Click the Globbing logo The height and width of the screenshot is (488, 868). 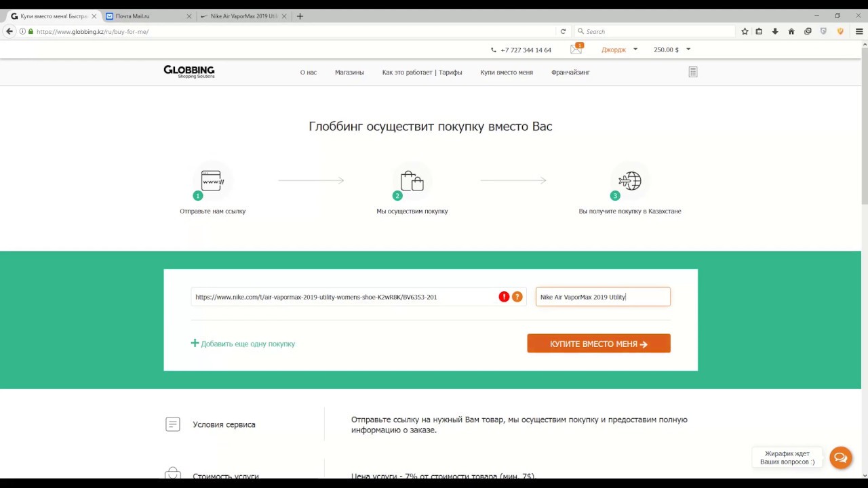coord(189,71)
